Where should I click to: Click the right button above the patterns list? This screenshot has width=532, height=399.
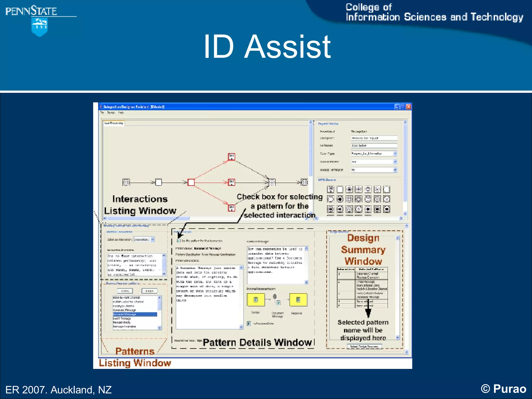point(149,291)
